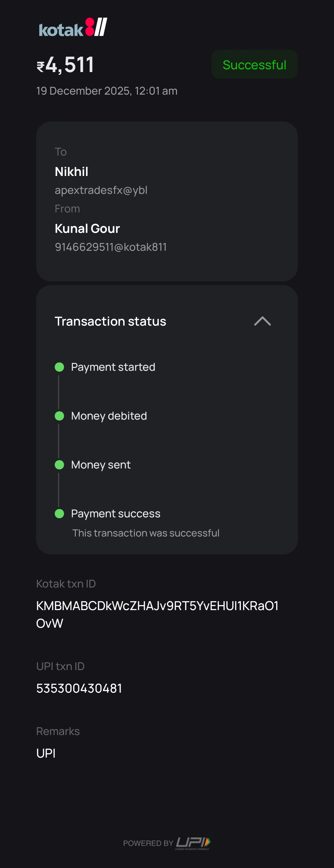The height and width of the screenshot is (868, 334).
Task: Click the Remarks value UPI
Action: [46, 753]
